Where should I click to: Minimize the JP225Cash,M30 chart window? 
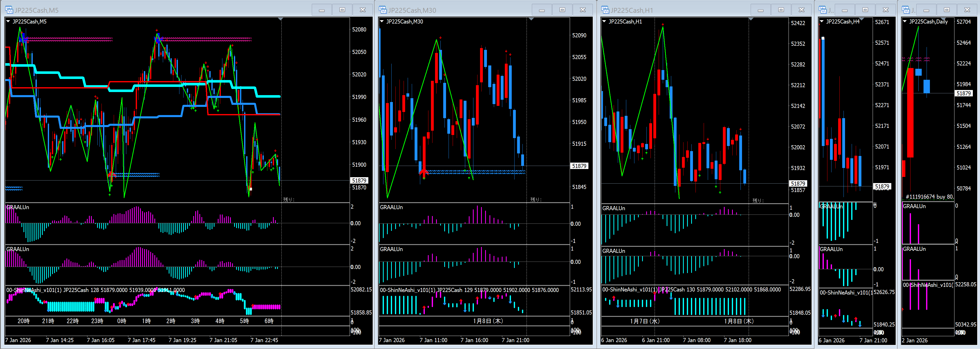pos(542,10)
